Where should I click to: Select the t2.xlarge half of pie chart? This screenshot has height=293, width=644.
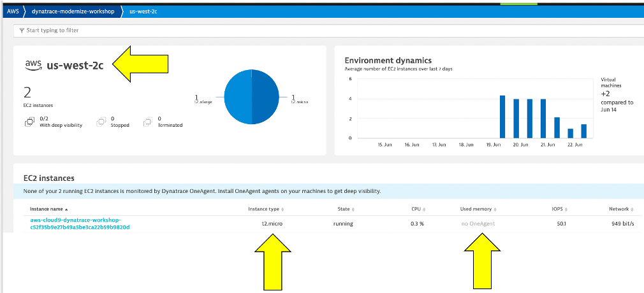[x=238, y=97]
